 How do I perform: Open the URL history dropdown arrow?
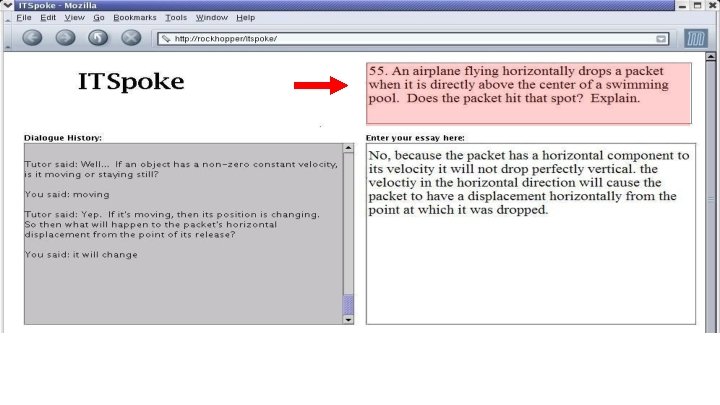tap(661, 39)
